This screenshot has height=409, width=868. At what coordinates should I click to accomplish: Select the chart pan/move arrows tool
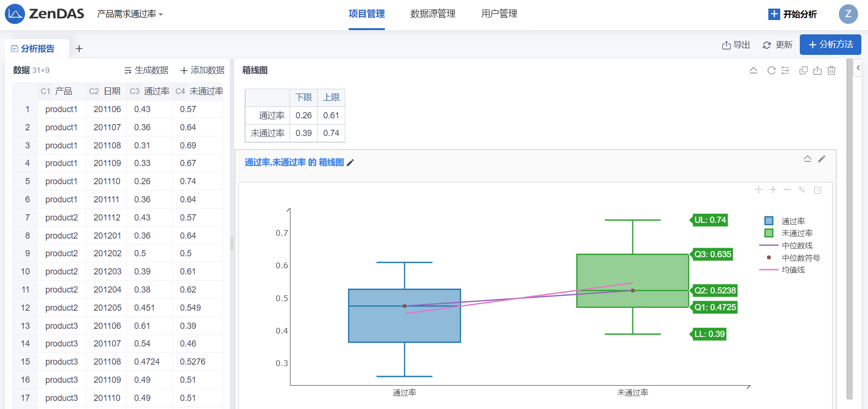point(758,190)
